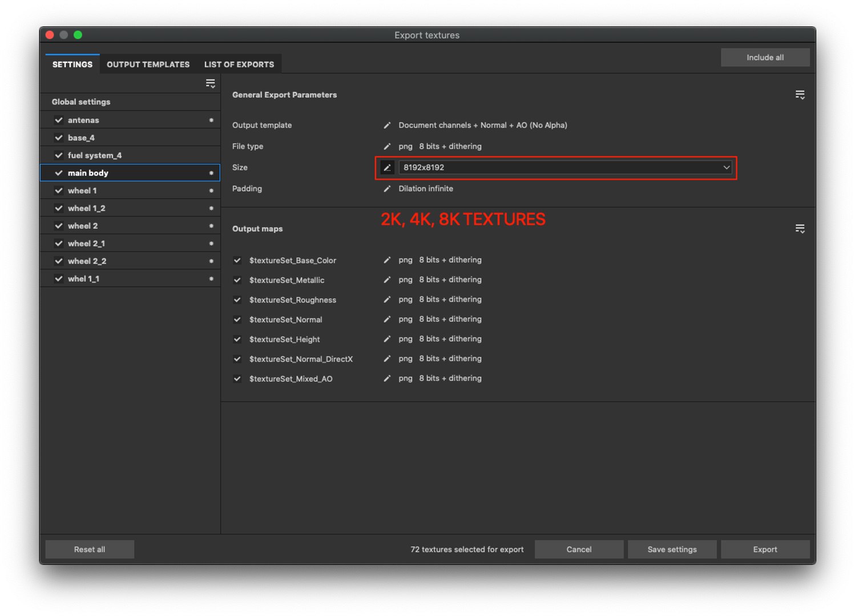Uncheck the fuel system_4 texture set

coord(59,155)
